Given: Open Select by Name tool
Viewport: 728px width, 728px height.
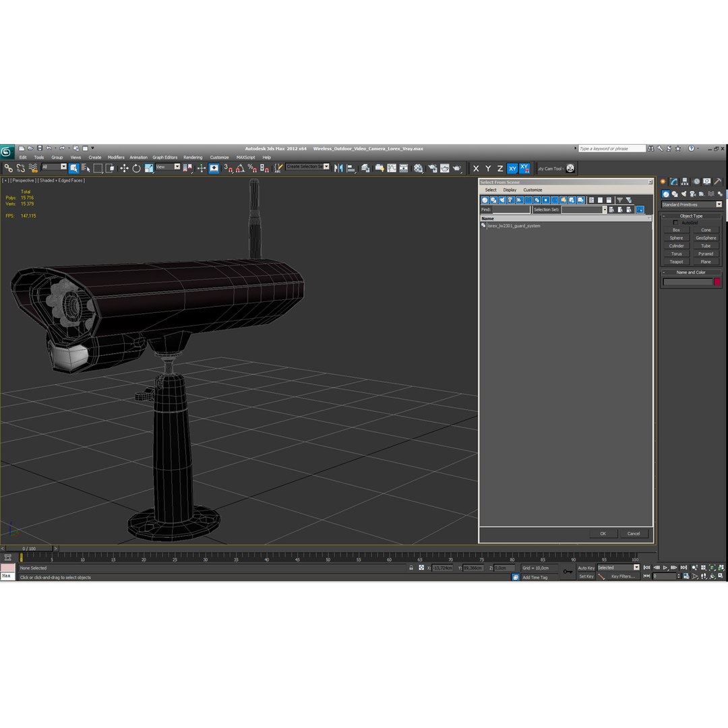Looking at the screenshot, I should tap(86, 168).
